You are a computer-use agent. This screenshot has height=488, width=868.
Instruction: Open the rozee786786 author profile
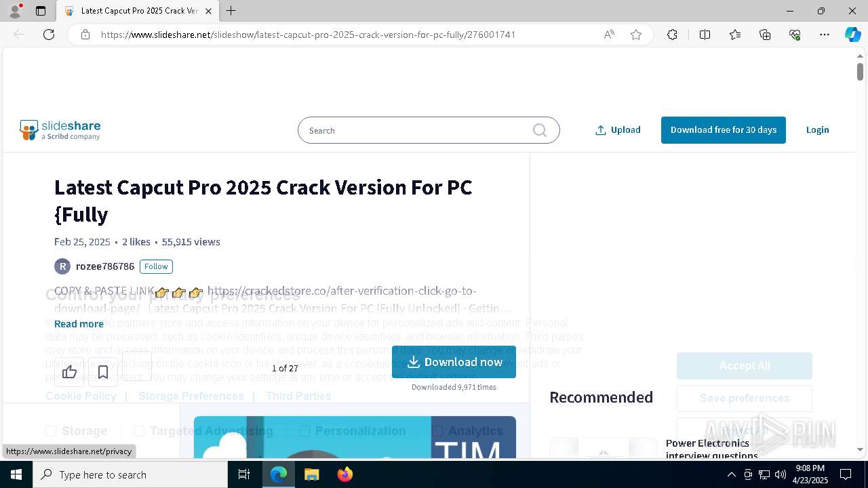click(105, 266)
